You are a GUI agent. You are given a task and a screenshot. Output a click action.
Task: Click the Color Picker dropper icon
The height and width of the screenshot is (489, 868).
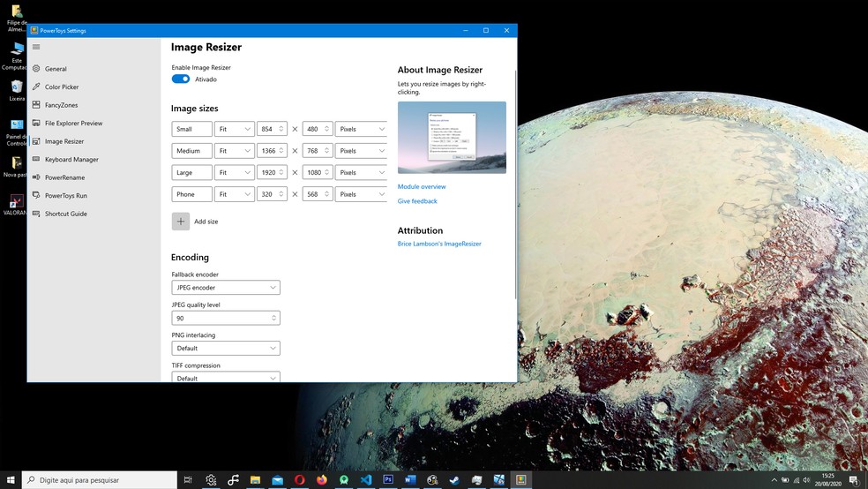36,87
